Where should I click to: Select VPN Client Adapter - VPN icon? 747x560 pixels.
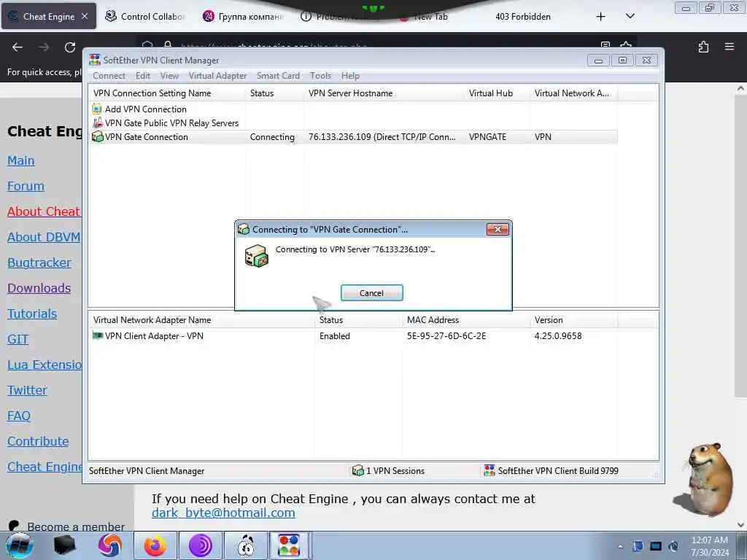pyautogui.click(x=97, y=335)
